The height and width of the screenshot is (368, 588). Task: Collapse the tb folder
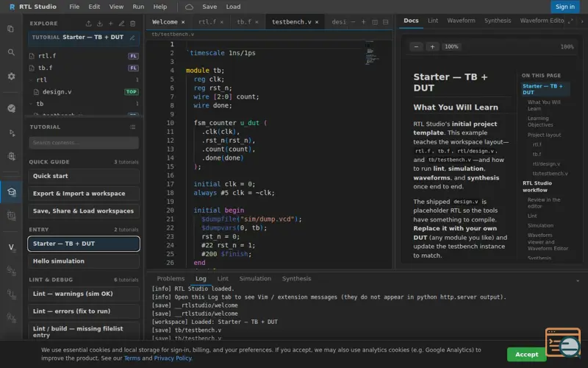tap(31, 104)
